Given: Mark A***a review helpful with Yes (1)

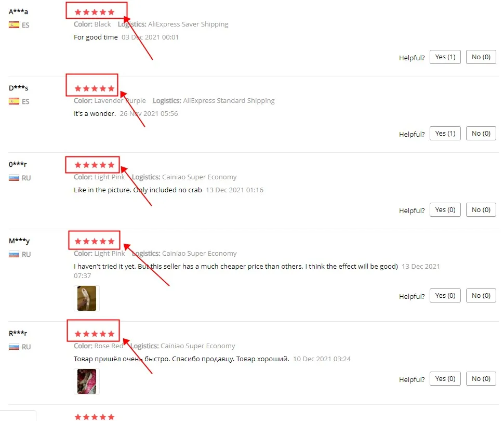Looking at the screenshot, I should pos(445,57).
